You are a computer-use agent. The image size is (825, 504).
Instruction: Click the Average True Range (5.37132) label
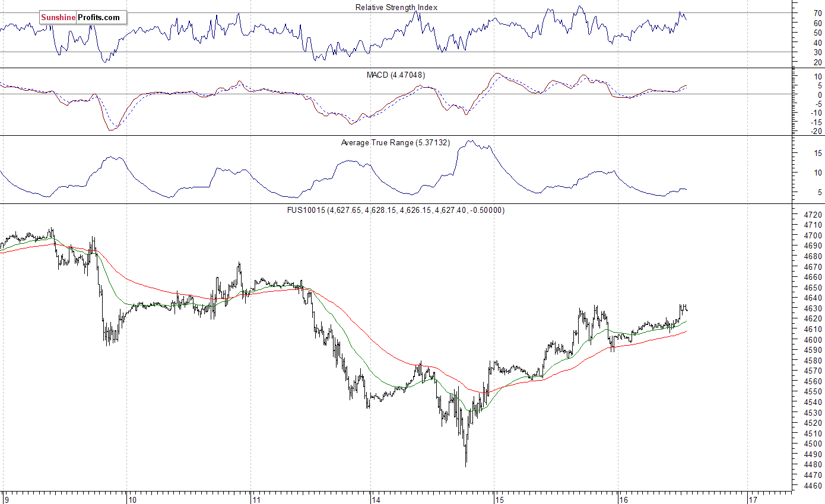point(395,143)
